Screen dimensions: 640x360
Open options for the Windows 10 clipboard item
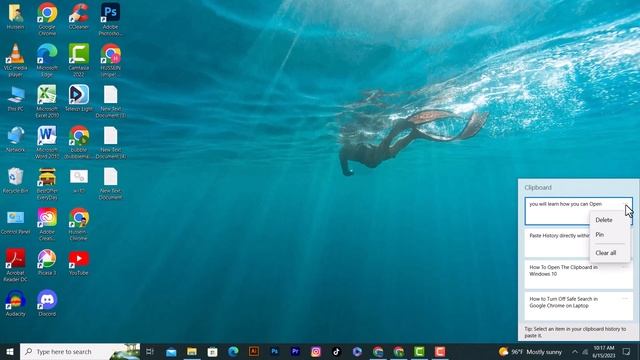click(x=624, y=267)
